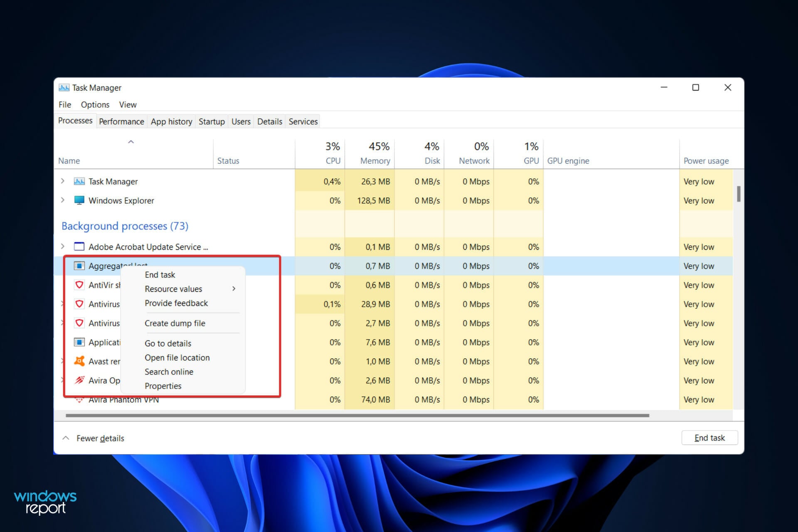Click the Windows Explorer monitor icon
The image size is (798, 532).
click(79, 200)
